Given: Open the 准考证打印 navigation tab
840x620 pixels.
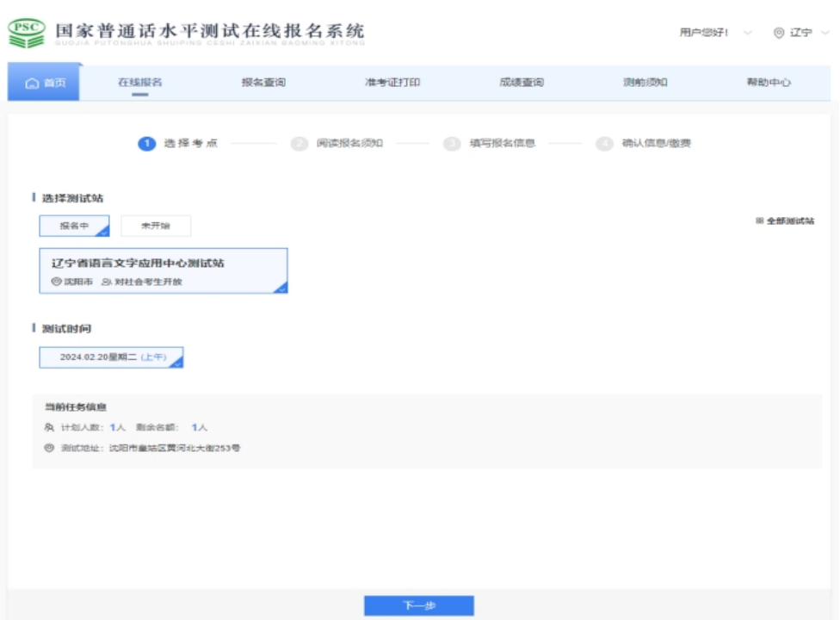Looking at the screenshot, I should [392, 83].
